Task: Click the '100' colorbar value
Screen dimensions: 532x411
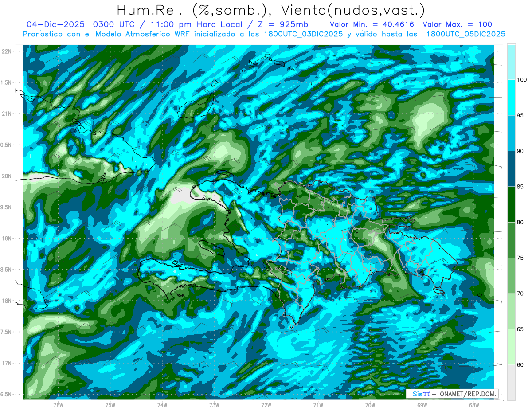Action: click(522, 80)
